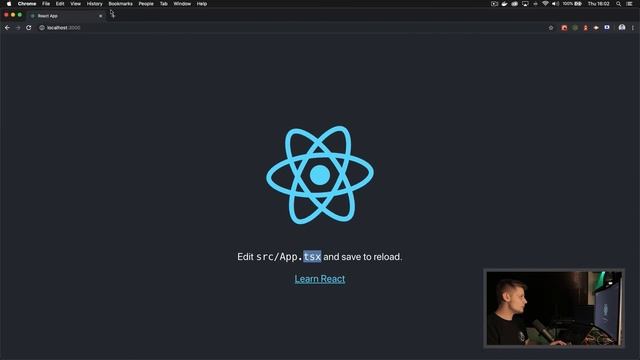The width and height of the screenshot is (640, 360).
Task: Open the red extension icon in Chrome toolbar
Action: 564,28
